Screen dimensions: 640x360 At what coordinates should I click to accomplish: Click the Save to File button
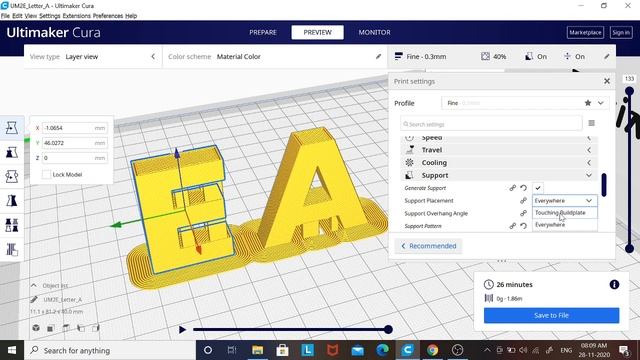click(x=551, y=315)
